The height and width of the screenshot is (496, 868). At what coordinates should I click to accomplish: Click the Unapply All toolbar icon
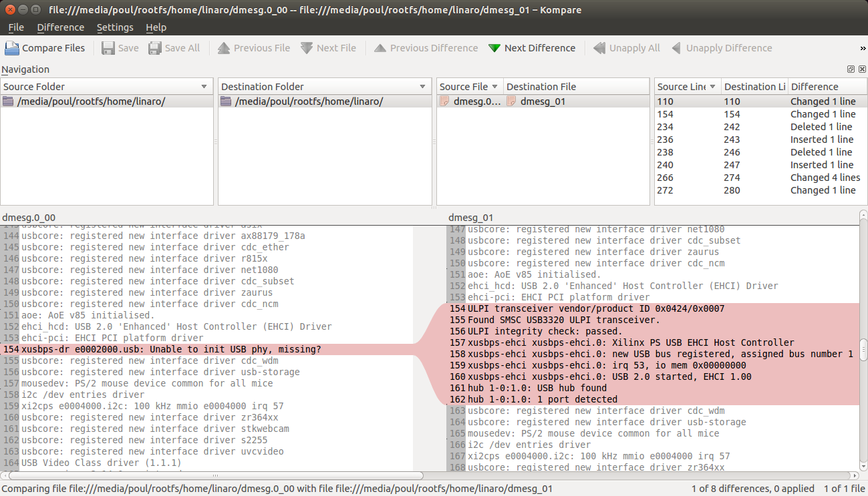(599, 48)
